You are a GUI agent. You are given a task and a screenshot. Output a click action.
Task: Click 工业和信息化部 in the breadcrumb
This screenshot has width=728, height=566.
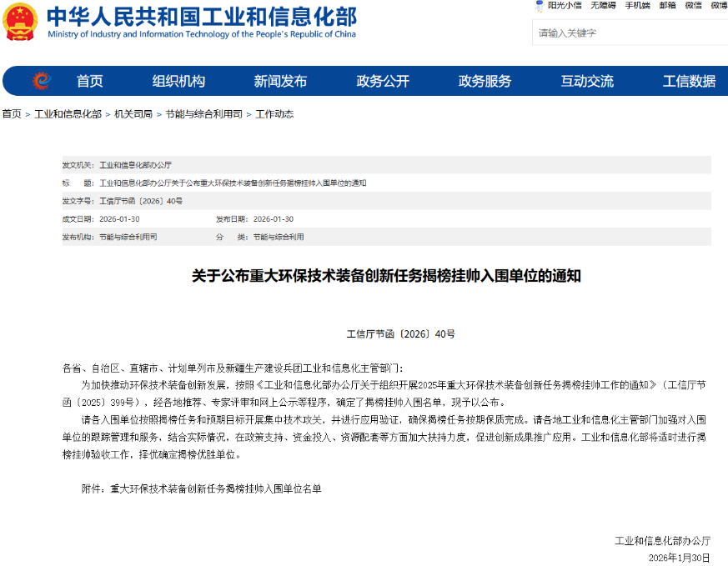(68, 114)
